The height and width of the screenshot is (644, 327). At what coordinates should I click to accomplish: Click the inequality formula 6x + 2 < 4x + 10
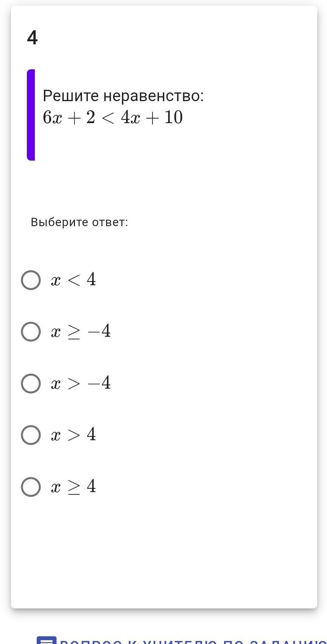(113, 117)
